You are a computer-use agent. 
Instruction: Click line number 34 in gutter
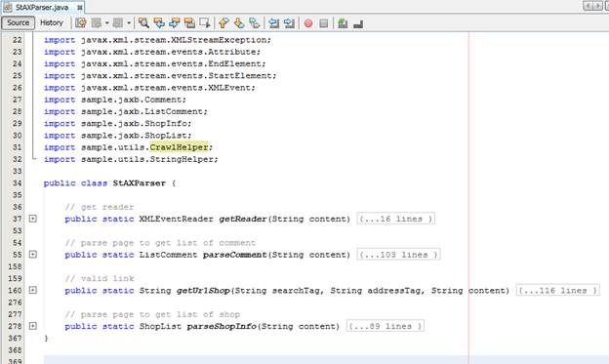(18, 182)
